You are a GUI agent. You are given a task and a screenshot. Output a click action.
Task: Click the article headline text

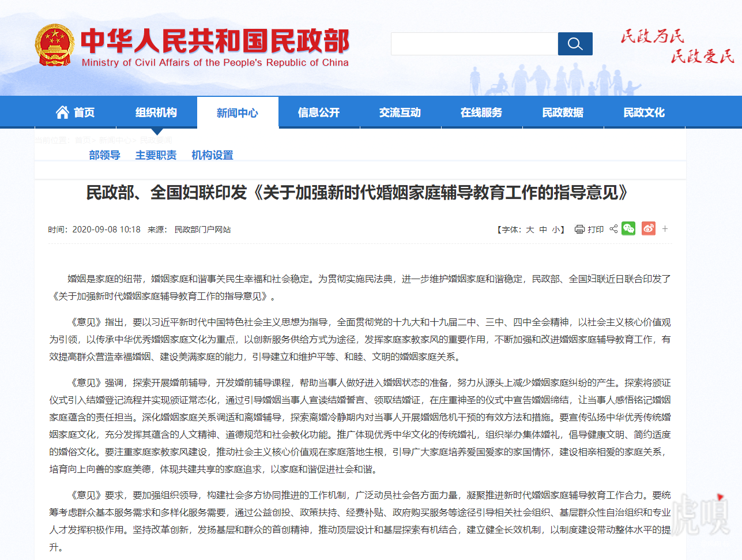click(357, 192)
